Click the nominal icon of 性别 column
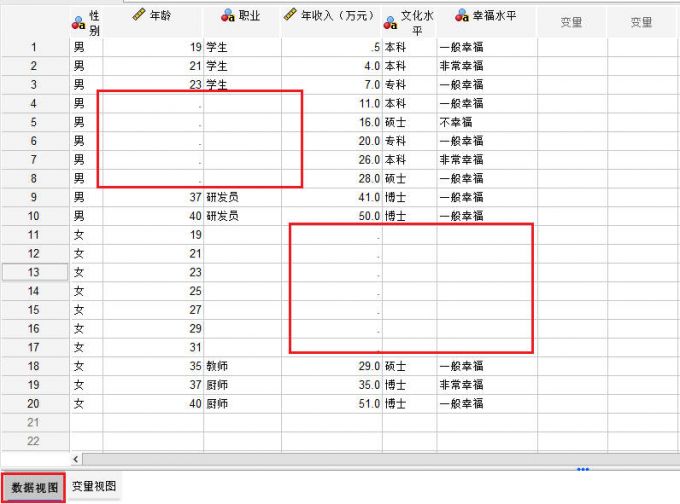 click(x=78, y=23)
